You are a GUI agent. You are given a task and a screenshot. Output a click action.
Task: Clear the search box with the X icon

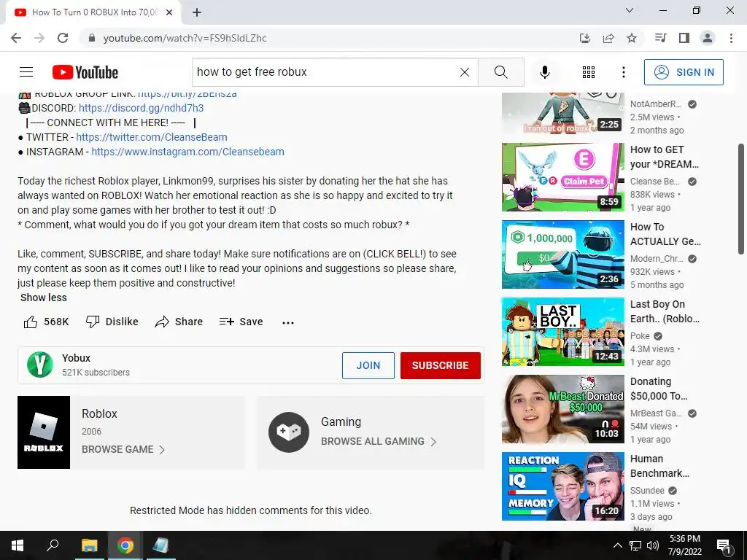coord(465,72)
